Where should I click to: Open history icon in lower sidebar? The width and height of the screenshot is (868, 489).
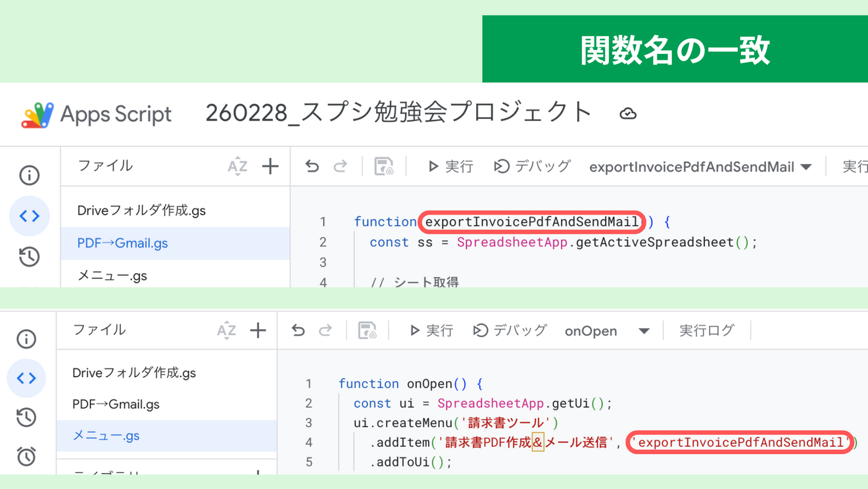pos(26,417)
